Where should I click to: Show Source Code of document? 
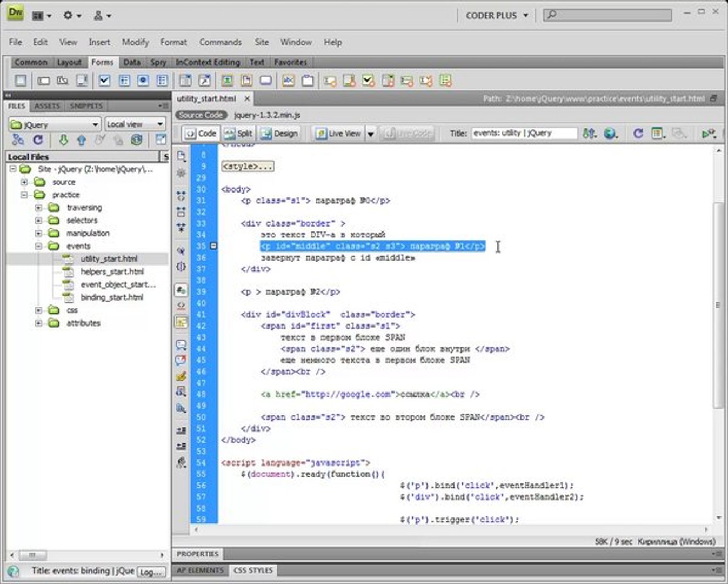click(200, 115)
